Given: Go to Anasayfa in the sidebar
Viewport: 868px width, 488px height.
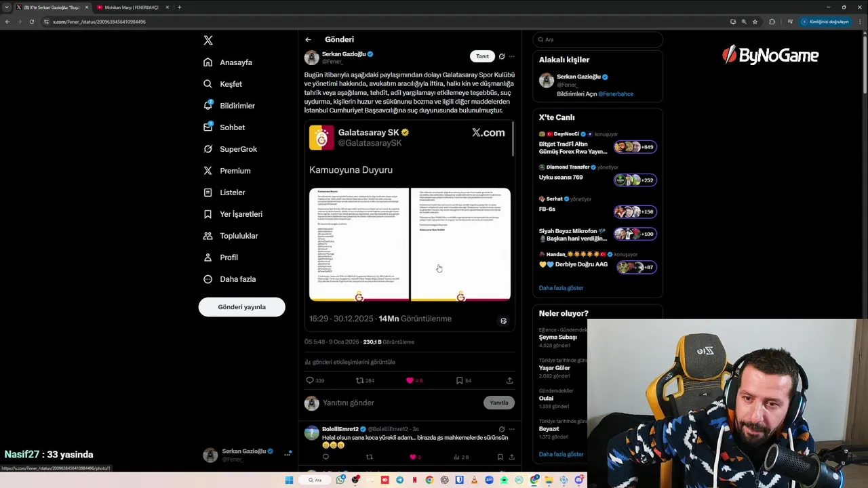Looking at the screenshot, I should pyautogui.click(x=228, y=62).
